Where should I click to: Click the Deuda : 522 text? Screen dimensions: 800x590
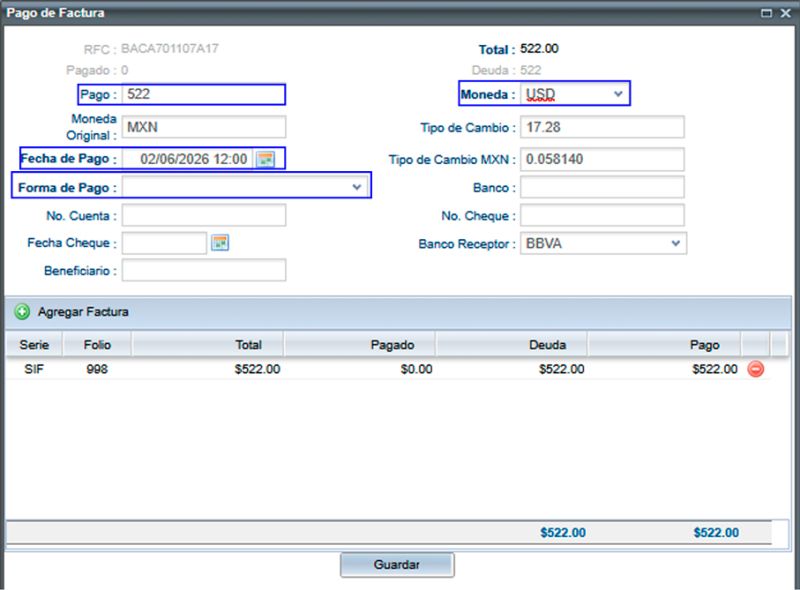(506, 70)
